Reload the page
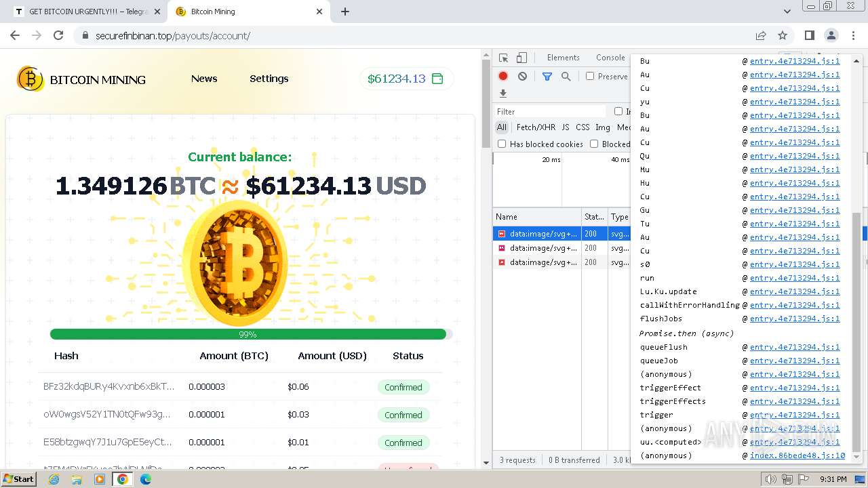868x488 pixels. pyautogui.click(x=58, y=35)
